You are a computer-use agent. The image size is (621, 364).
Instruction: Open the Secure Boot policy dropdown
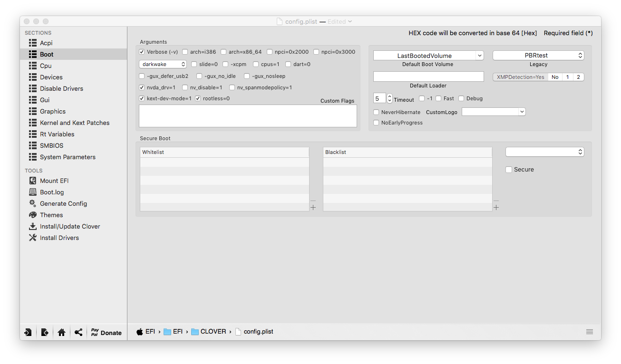545,152
